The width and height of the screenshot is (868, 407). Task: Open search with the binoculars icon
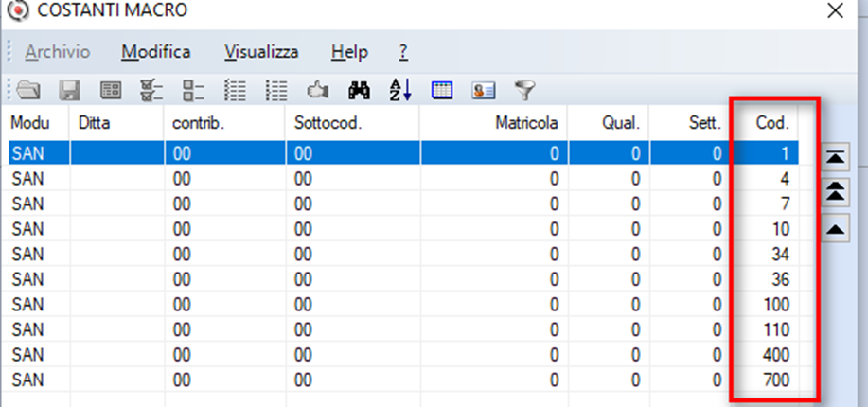click(360, 90)
